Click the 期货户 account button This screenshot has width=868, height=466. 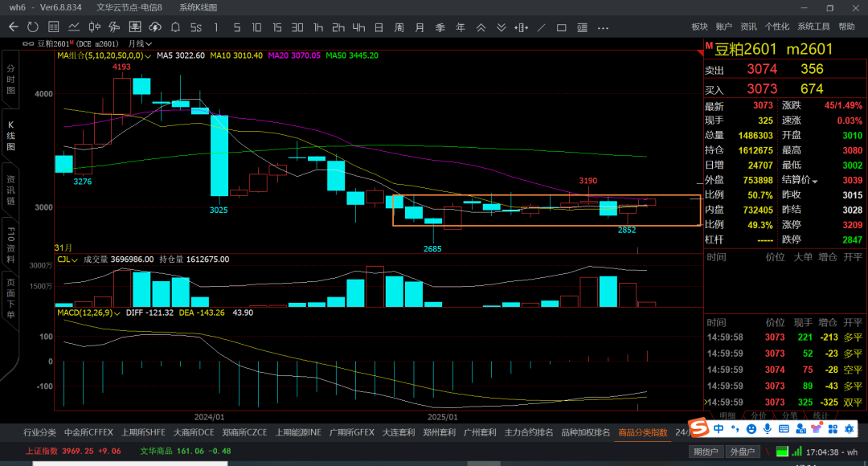tap(706, 452)
